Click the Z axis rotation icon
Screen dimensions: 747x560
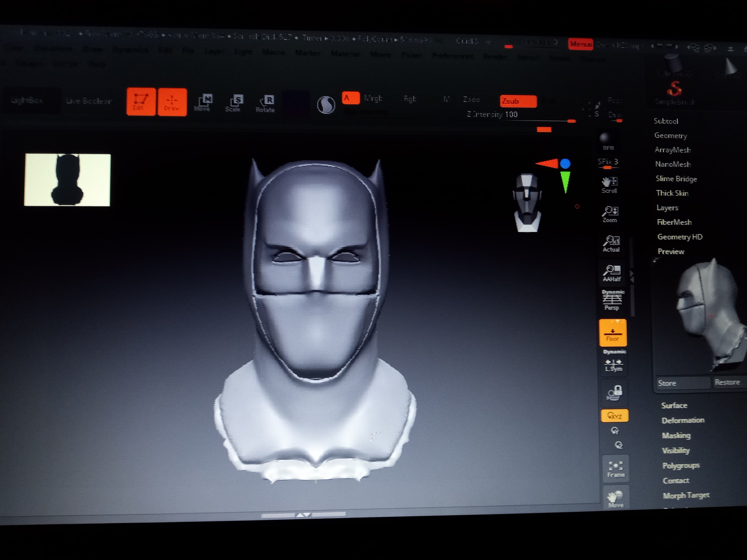pos(619,445)
